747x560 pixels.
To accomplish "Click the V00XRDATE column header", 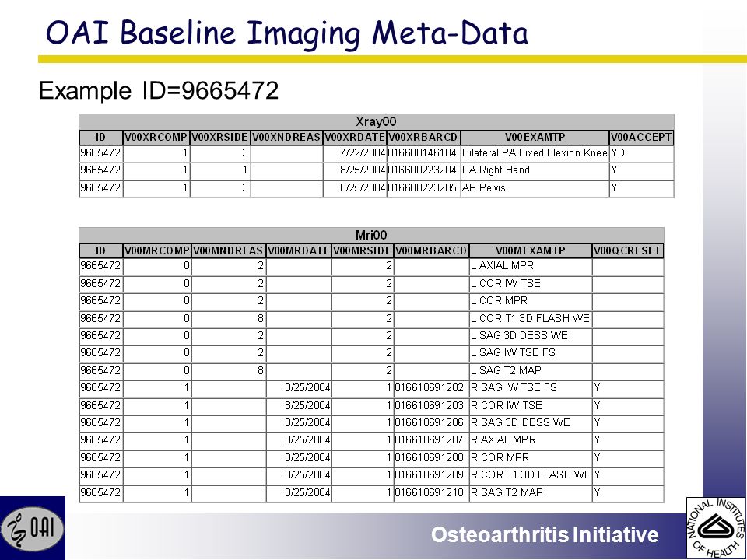I will (355, 138).
